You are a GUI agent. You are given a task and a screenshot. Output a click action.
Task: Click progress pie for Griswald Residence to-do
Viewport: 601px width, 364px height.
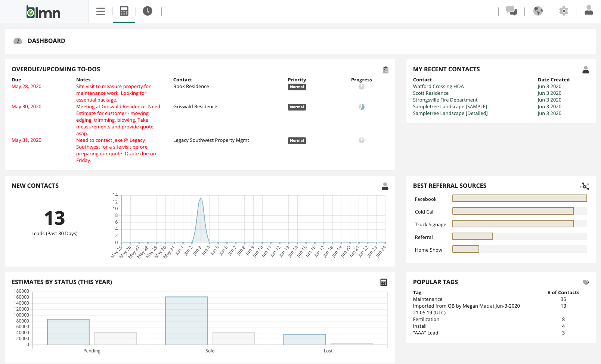point(362,107)
